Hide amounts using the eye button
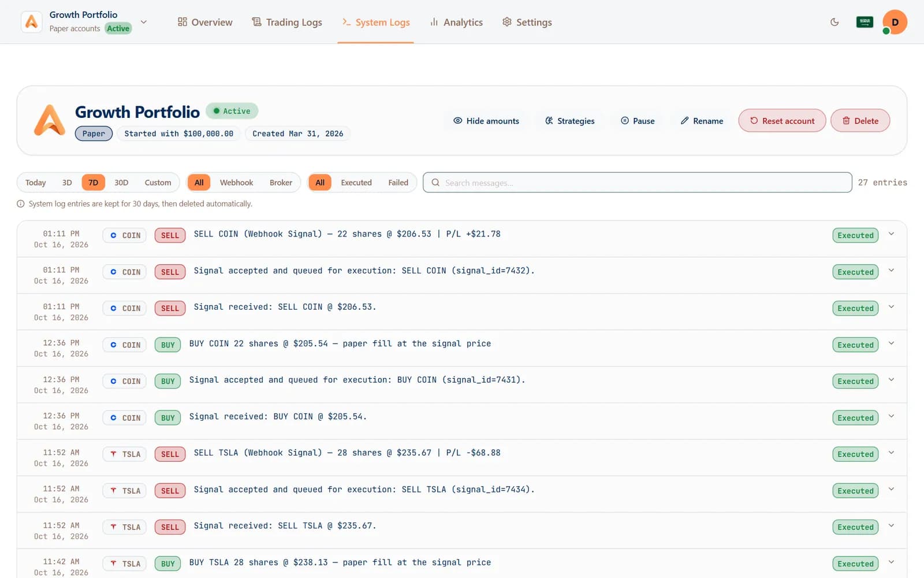Viewport: 924px width, 578px height. (x=486, y=121)
